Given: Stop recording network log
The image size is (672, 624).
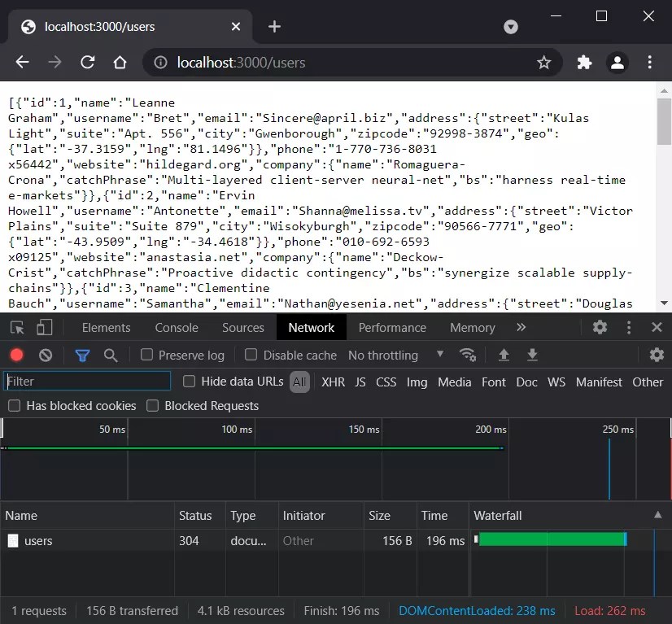Looking at the screenshot, I should 16,355.
